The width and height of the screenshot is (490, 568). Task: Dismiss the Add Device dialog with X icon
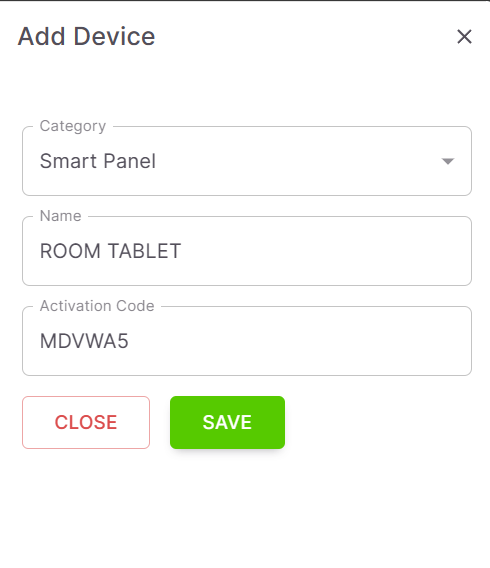tap(464, 37)
